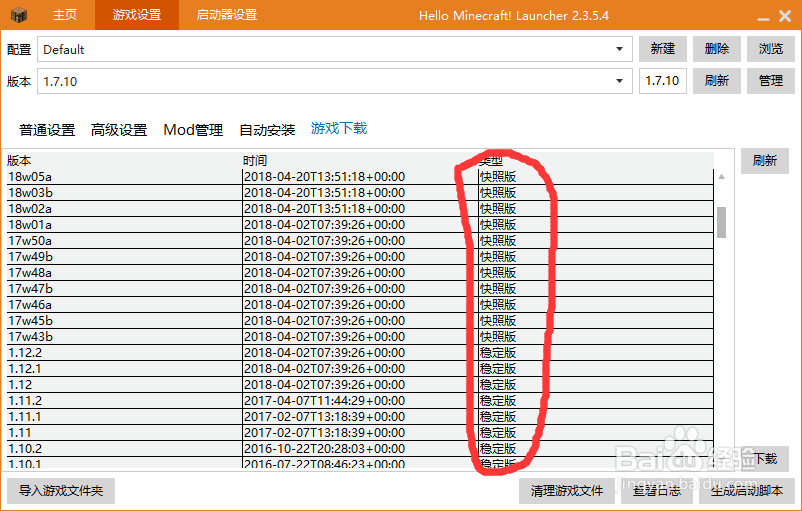Click the 管理 button
This screenshot has height=511, width=802.
[x=771, y=81]
